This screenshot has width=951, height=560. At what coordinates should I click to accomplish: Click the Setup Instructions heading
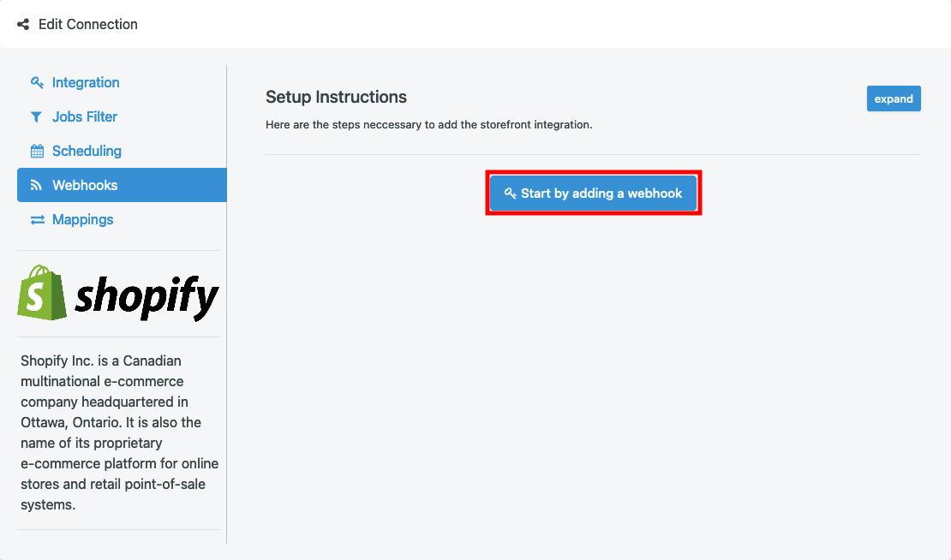(336, 97)
